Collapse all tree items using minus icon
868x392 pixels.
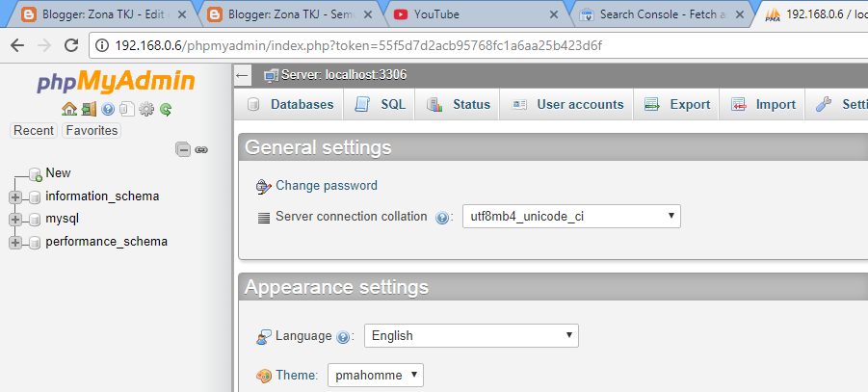point(183,149)
